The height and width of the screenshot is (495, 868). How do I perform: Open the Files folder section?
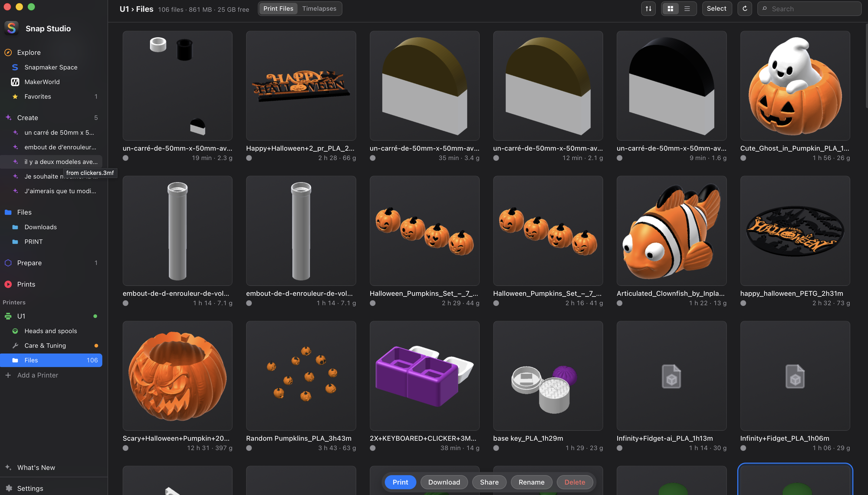tap(51, 212)
